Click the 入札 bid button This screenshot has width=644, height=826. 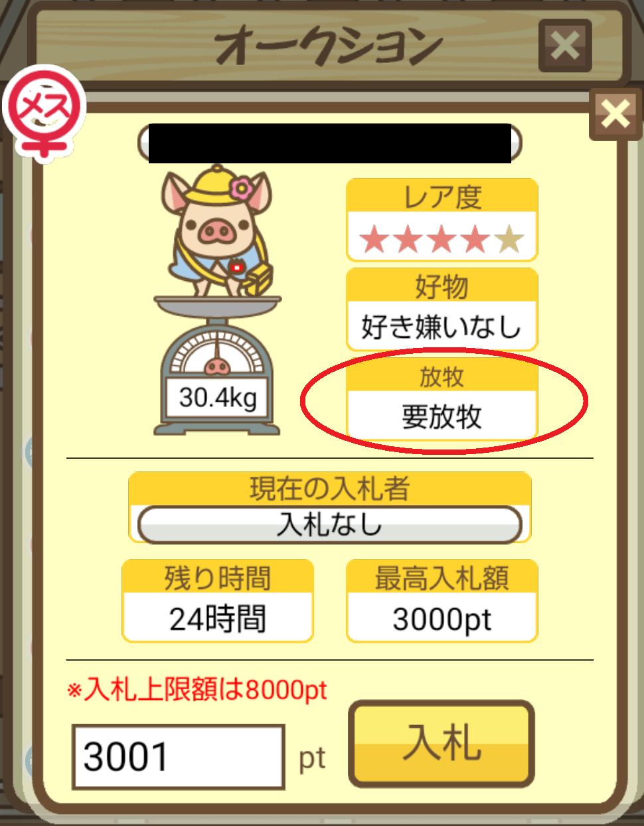[442, 744]
